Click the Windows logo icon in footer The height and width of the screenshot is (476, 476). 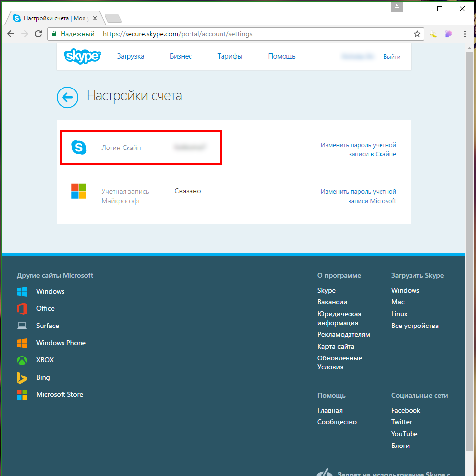22,292
